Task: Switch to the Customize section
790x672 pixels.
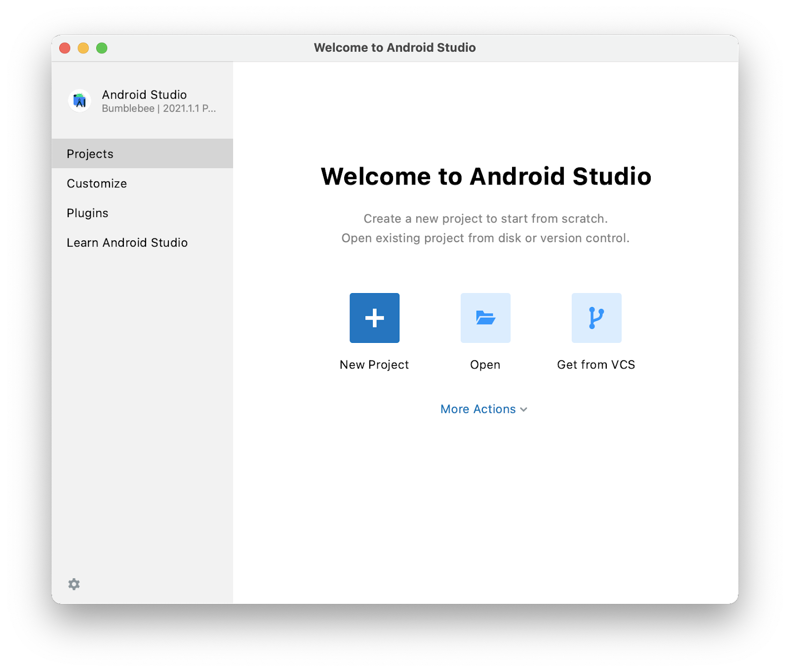Action: tap(96, 183)
